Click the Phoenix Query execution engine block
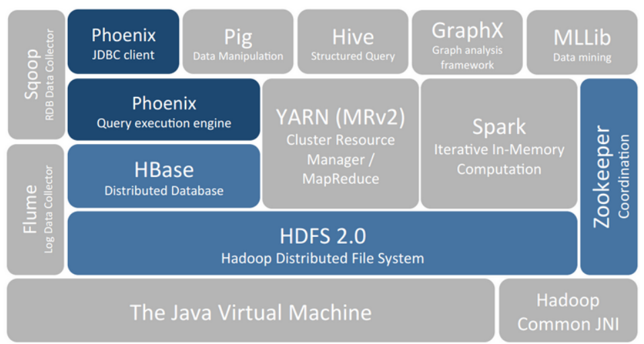 click(164, 110)
